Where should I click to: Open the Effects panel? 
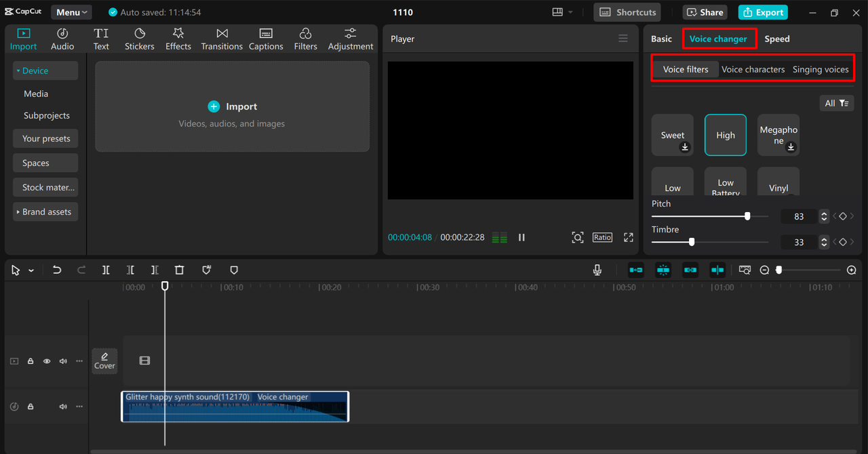[x=178, y=39]
